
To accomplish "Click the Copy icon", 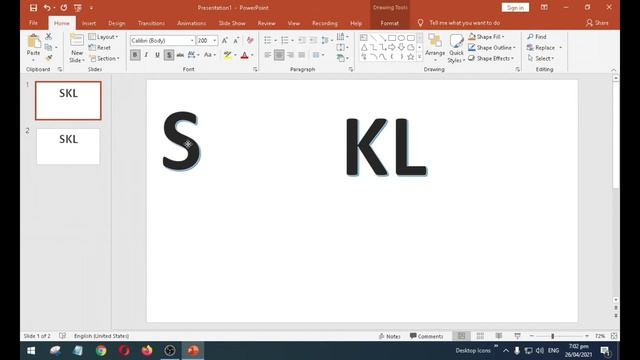I will (49, 47).
